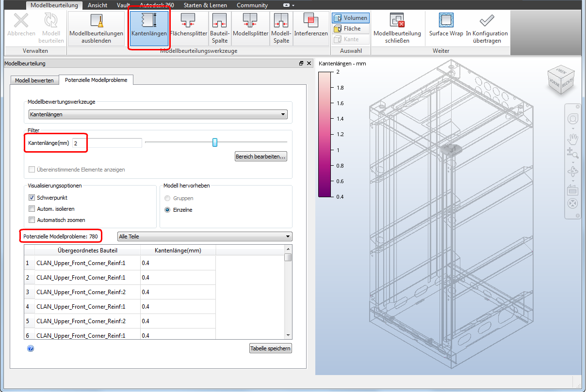Click the Flächensplitter tool icon
The height and width of the screenshot is (392, 586).
coord(189,20)
